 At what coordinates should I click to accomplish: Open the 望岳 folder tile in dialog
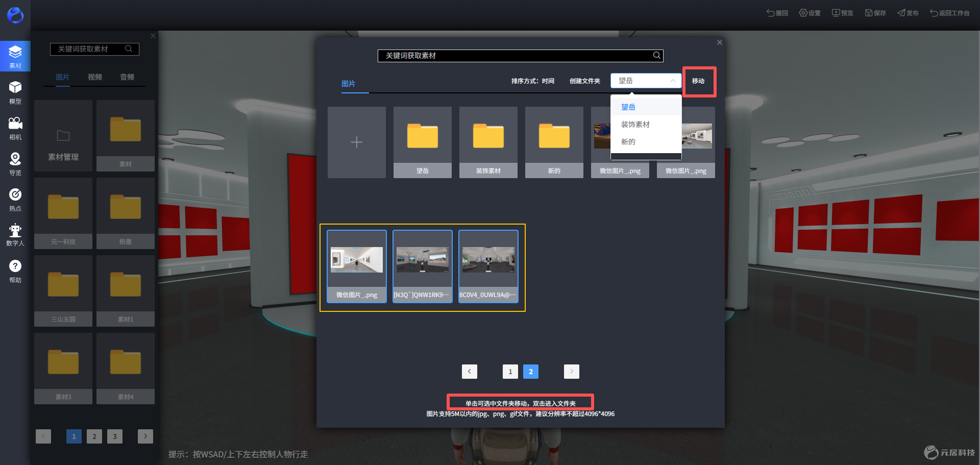click(423, 142)
